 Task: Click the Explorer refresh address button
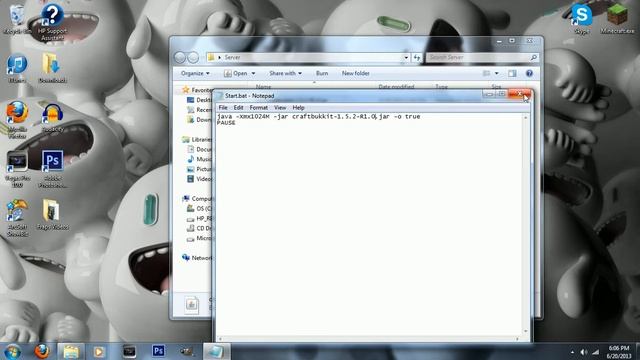[x=417, y=58]
